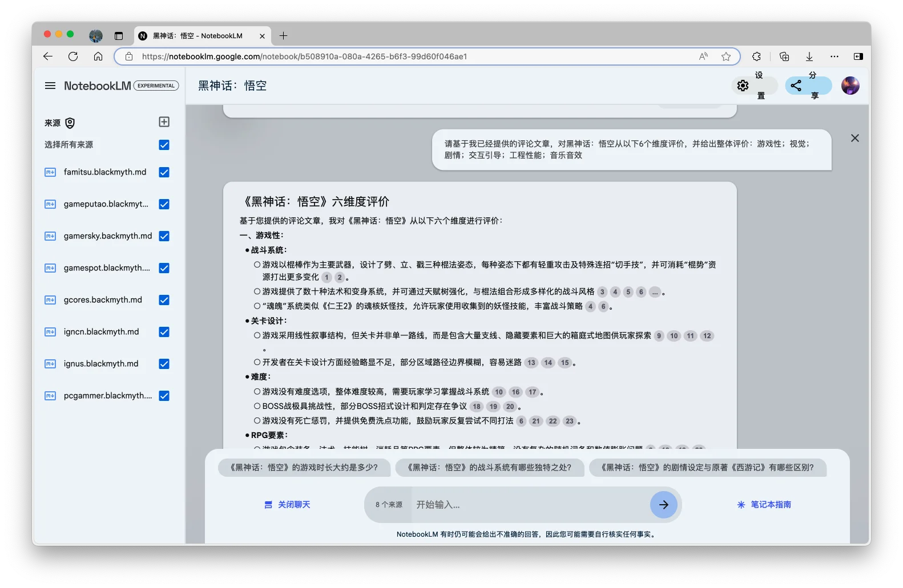Click the read aloud icon in address bar
903x588 pixels.
[703, 56]
